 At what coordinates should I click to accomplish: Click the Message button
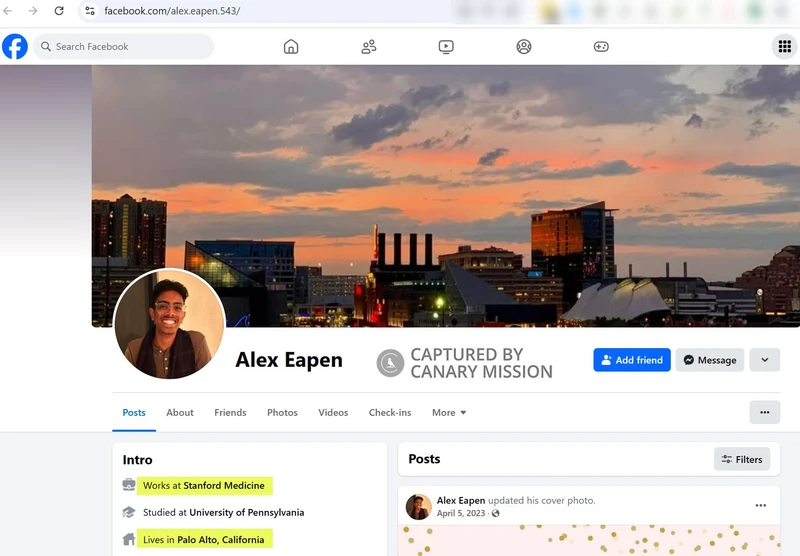(709, 360)
